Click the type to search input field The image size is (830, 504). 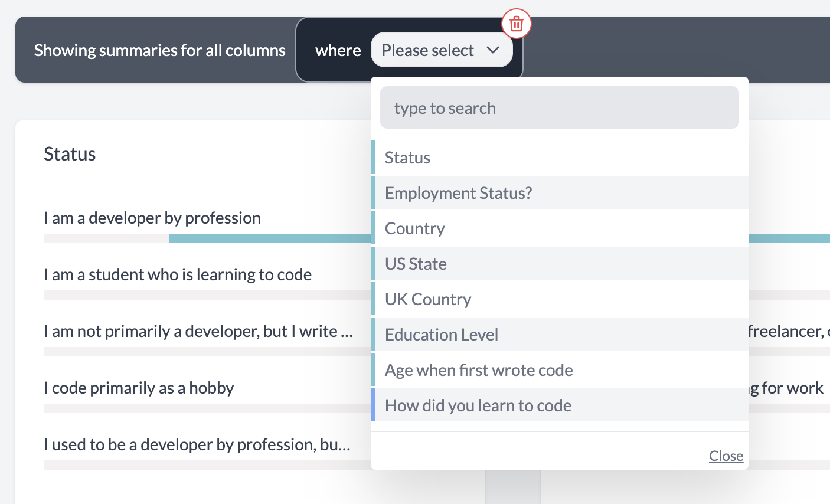tap(560, 107)
